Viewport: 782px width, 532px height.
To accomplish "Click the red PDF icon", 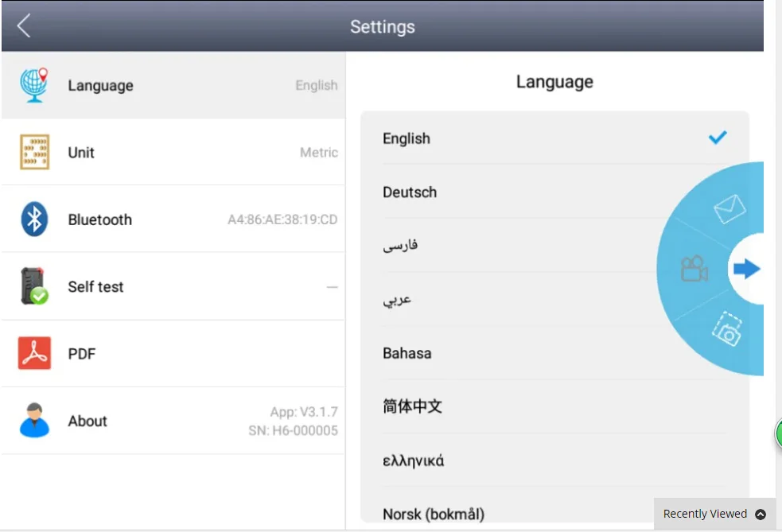I will tap(34, 353).
